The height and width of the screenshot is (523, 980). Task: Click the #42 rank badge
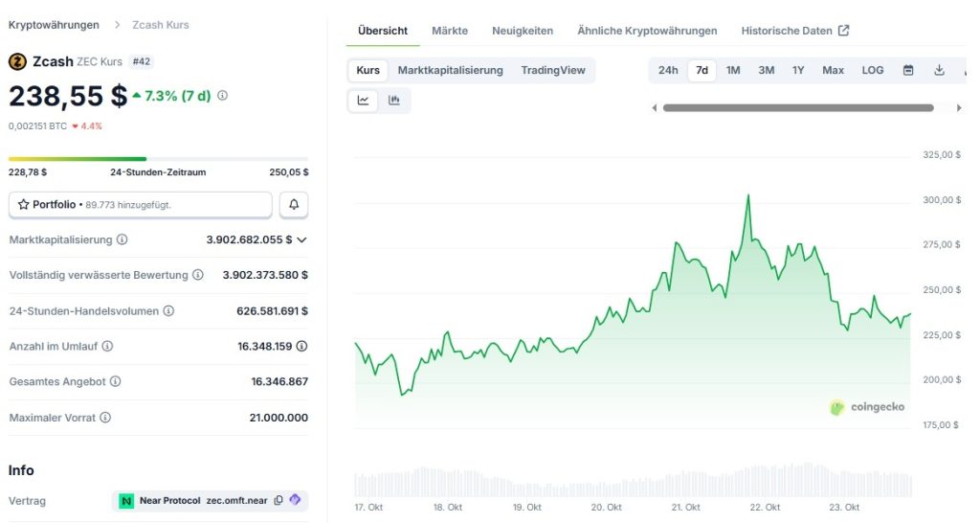point(142,61)
